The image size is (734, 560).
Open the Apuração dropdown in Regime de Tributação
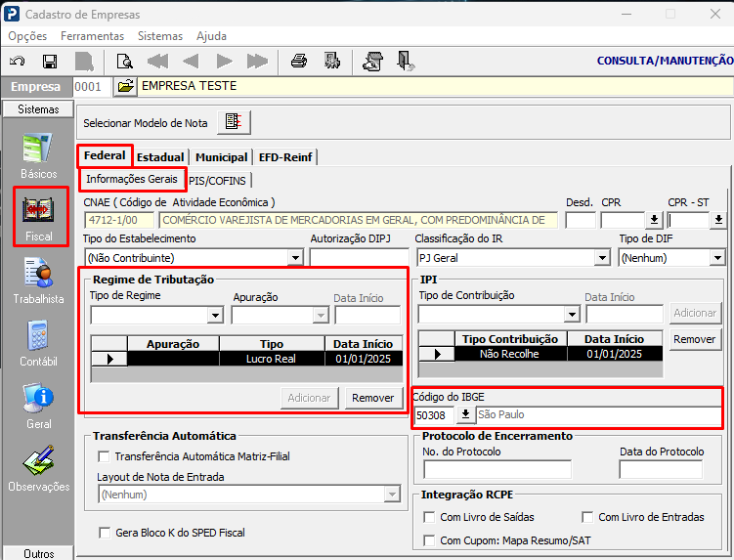pos(321,315)
